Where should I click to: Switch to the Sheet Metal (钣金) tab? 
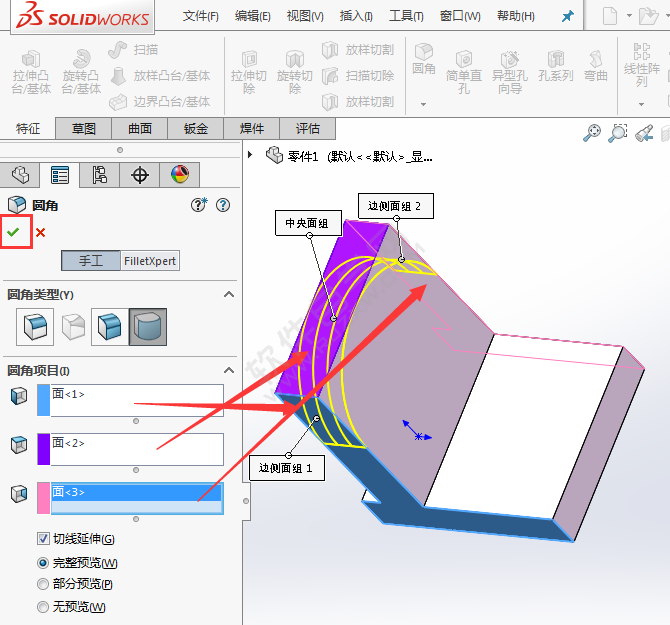(196, 129)
